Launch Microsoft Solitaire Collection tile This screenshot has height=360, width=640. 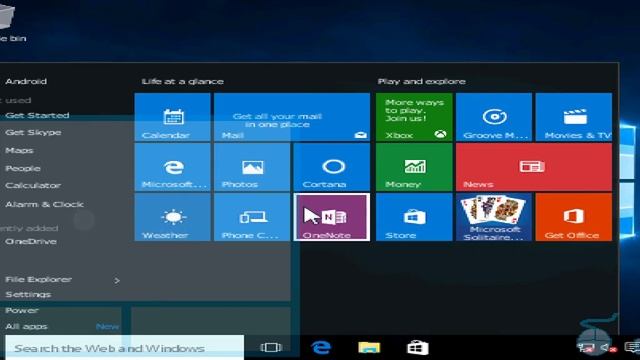click(494, 217)
